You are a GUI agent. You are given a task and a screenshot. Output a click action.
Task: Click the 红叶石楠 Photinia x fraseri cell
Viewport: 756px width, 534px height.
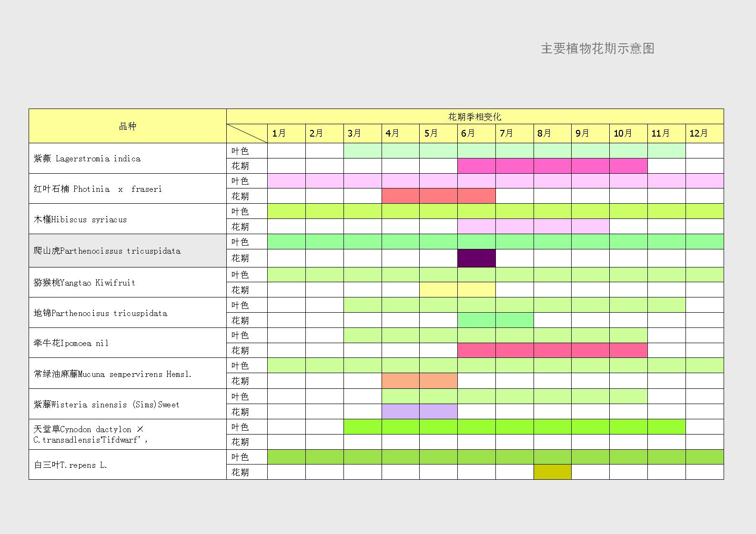point(127,189)
